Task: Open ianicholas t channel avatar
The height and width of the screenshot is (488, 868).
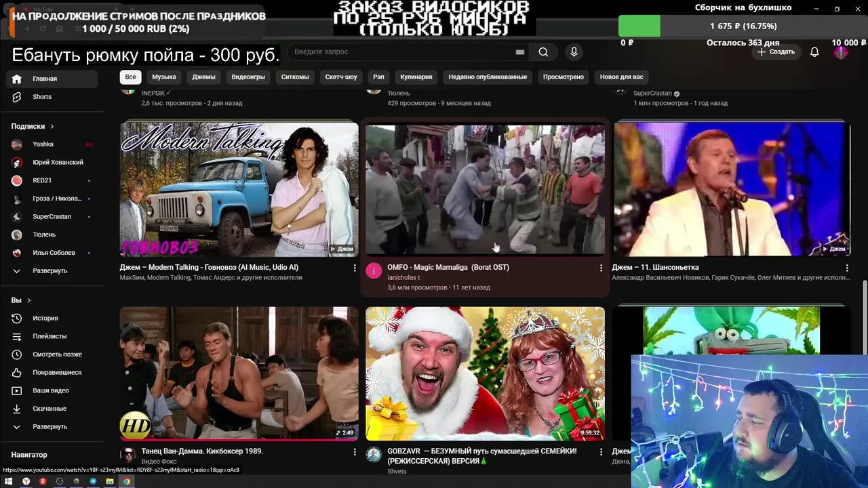Action: point(374,271)
